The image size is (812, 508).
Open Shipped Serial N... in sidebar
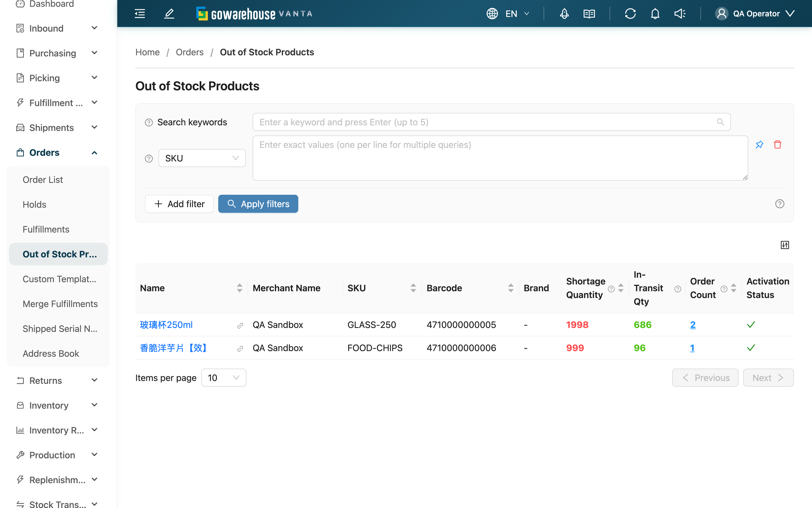tap(58, 329)
